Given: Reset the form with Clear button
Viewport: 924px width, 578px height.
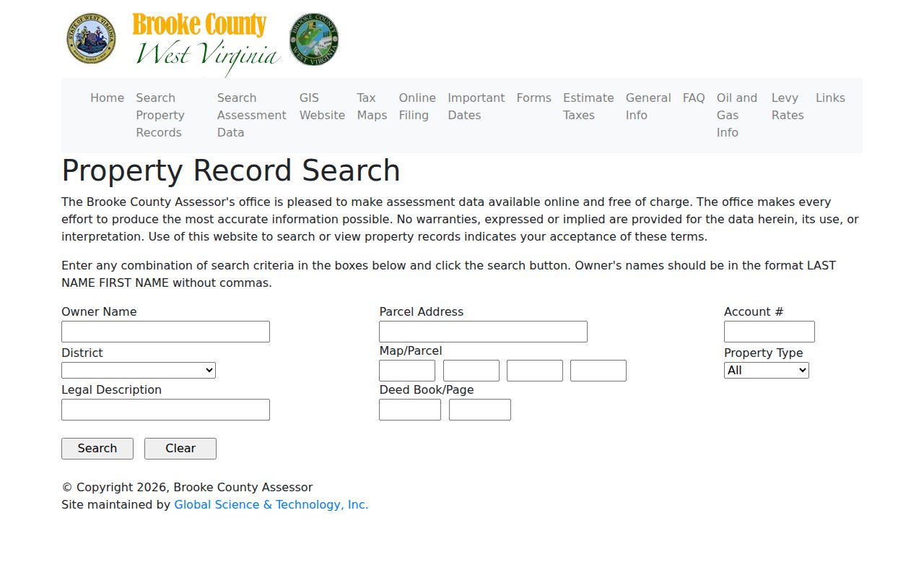Looking at the screenshot, I should pyautogui.click(x=180, y=449).
